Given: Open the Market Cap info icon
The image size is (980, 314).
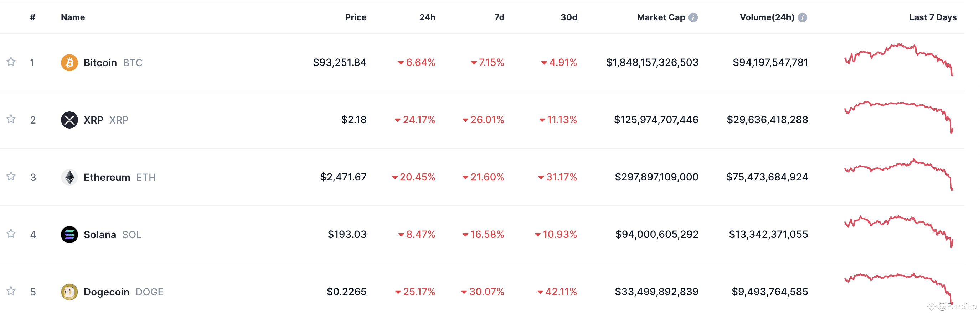Looking at the screenshot, I should (x=693, y=17).
